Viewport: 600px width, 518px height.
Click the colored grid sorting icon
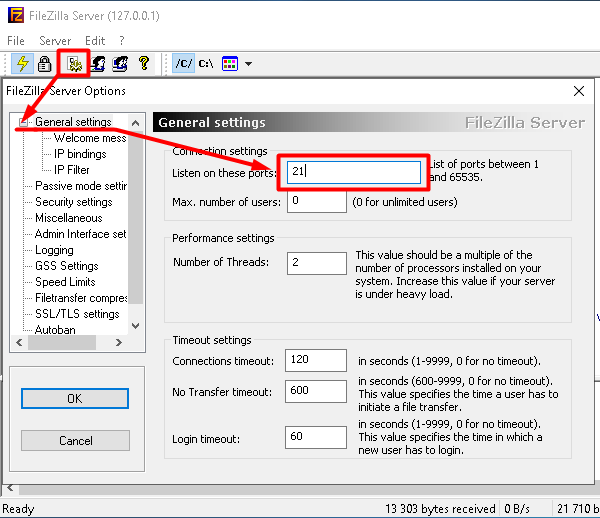230,64
